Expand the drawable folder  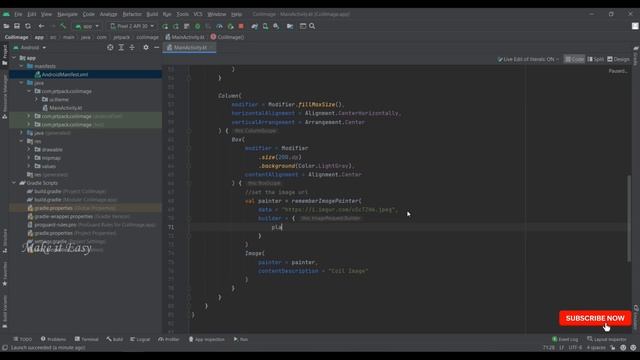click(x=29, y=149)
